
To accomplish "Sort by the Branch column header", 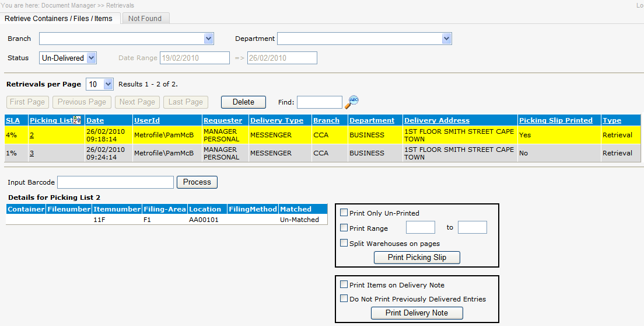I will 327,120.
